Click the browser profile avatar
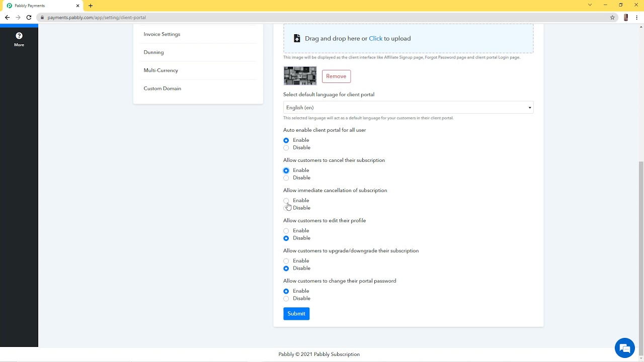 625,17
